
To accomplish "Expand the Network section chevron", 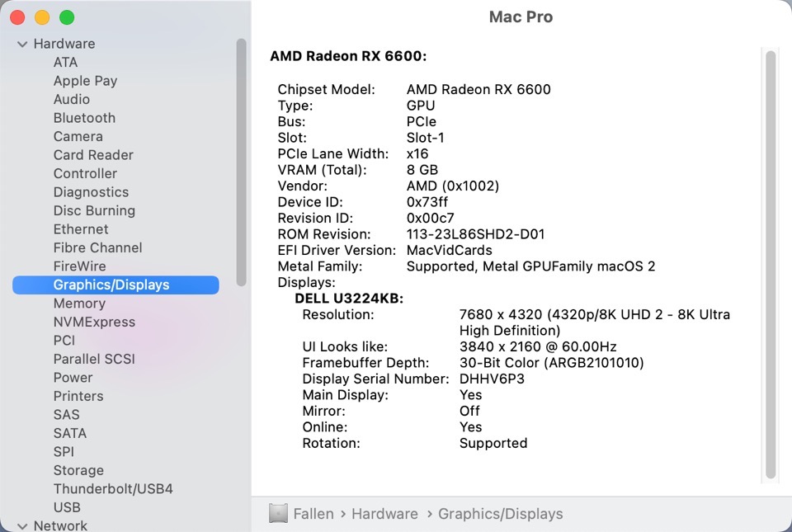I will pos(22,526).
